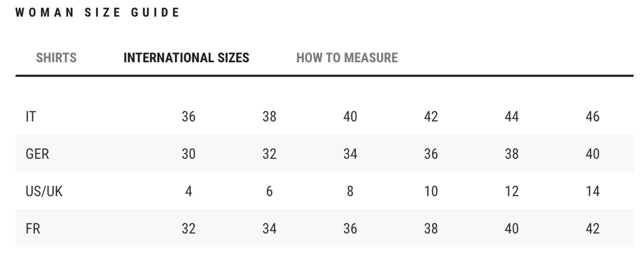Click GER size 30 cell
The image size is (644, 275).
(x=189, y=154)
